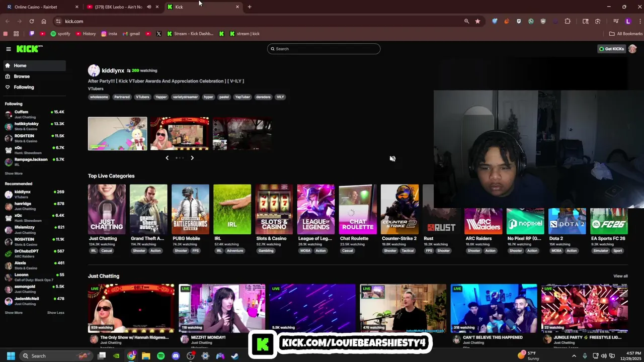Open a new browser tab
Image resolution: width=644 pixels, height=362 pixels.
coord(250,7)
